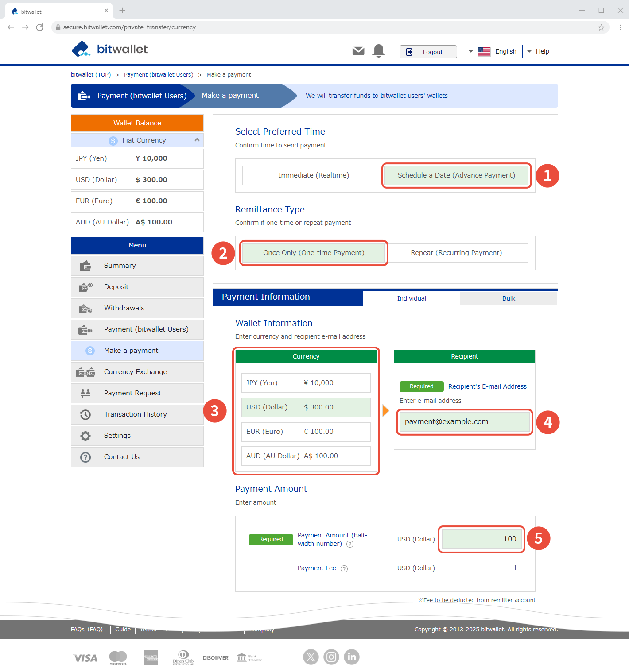
Task: Click the Summary wallet icon in menu
Action: pyautogui.click(x=85, y=266)
